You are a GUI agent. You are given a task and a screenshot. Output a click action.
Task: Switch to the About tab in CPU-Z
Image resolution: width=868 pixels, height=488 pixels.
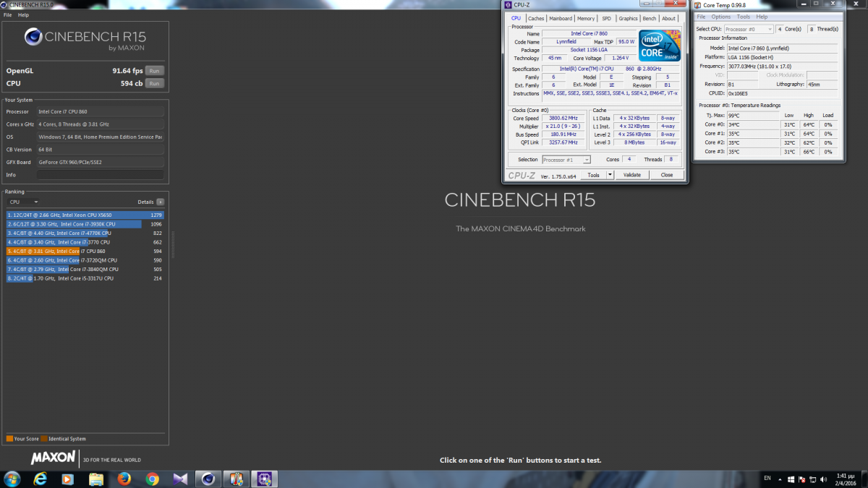click(x=669, y=19)
